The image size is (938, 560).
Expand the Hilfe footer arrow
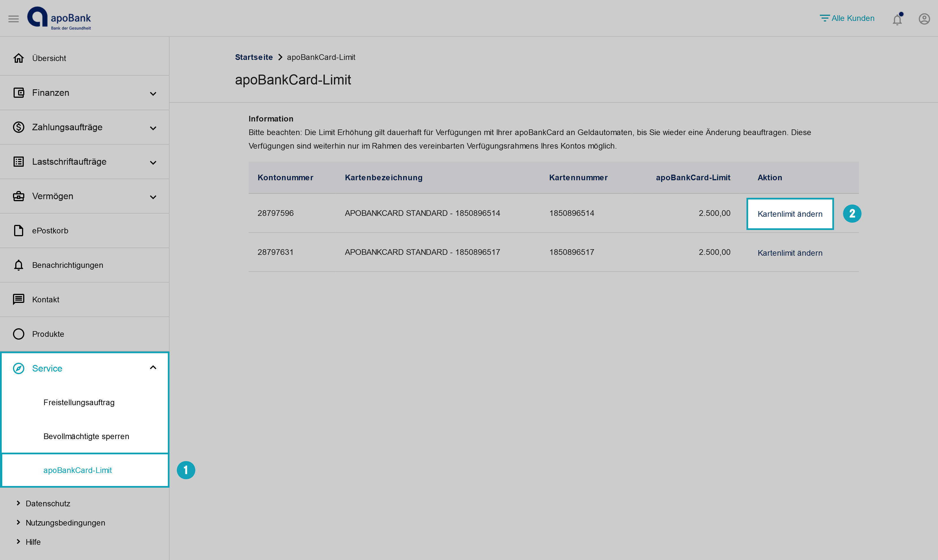[x=18, y=542]
